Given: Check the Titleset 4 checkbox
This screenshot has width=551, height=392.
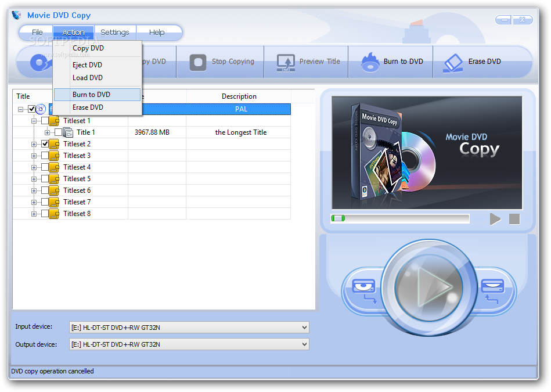Looking at the screenshot, I should (45, 167).
